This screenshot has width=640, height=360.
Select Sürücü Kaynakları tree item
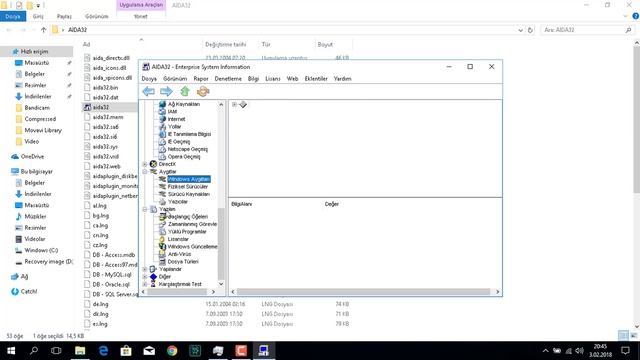click(189, 194)
